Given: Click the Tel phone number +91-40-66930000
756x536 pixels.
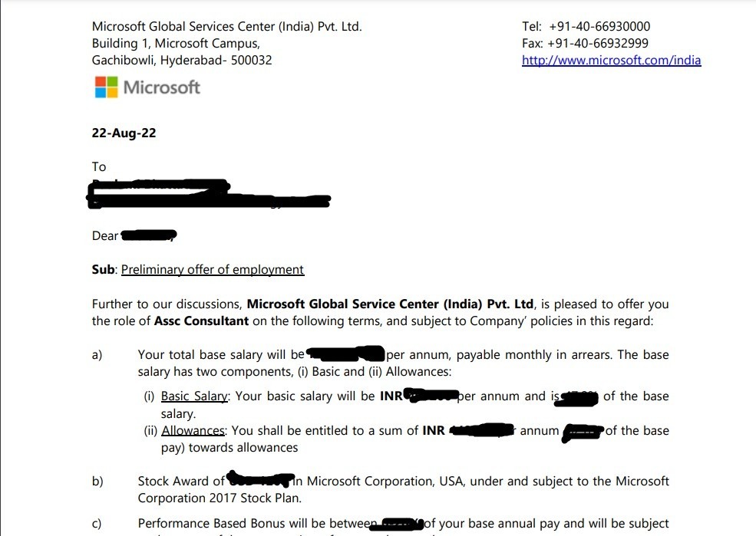Looking at the screenshot, I should click(x=599, y=26).
